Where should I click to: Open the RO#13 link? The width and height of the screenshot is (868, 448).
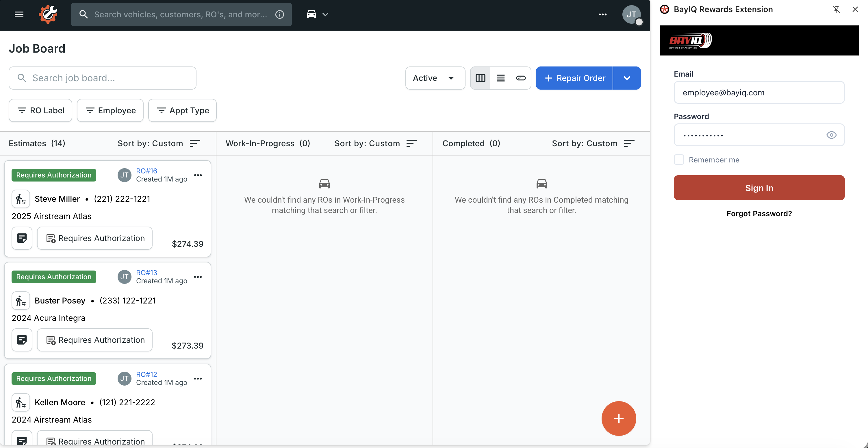[146, 273]
